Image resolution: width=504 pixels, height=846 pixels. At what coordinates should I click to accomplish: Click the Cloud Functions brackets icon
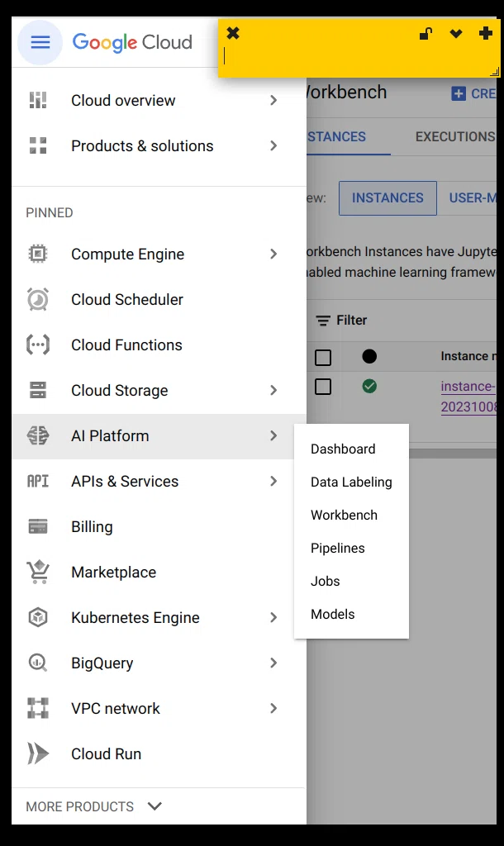(38, 345)
